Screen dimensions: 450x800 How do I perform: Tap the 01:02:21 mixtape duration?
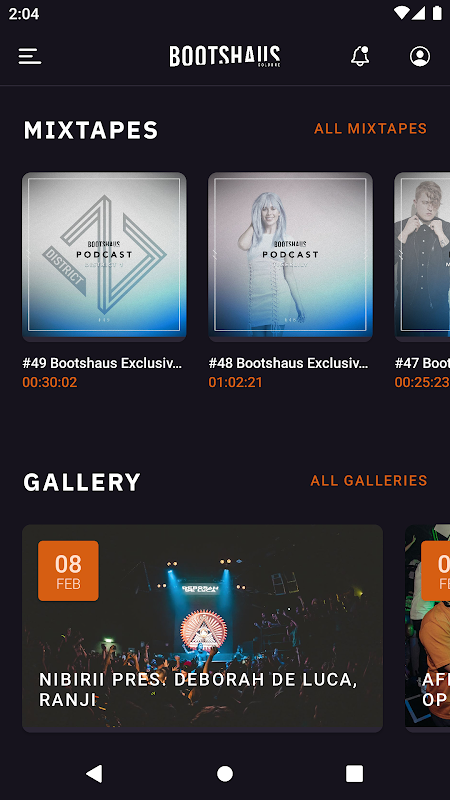(x=235, y=382)
